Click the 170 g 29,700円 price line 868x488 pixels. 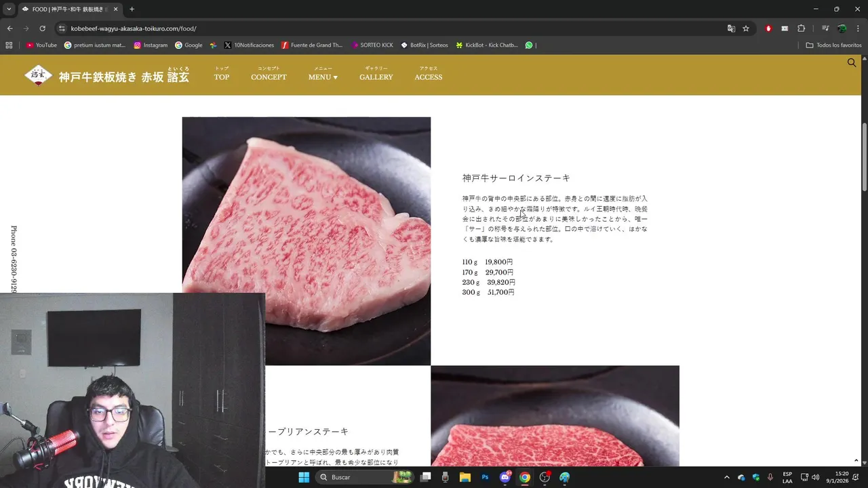pyautogui.click(x=488, y=272)
